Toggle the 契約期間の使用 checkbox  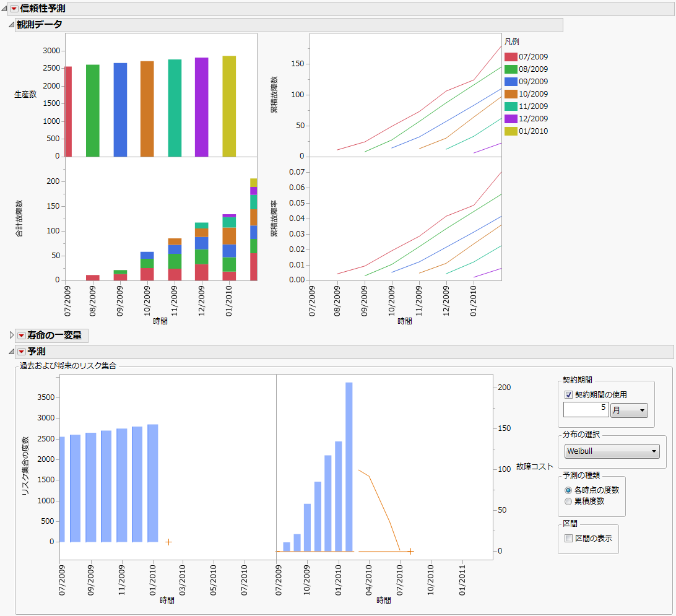(x=568, y=394)
